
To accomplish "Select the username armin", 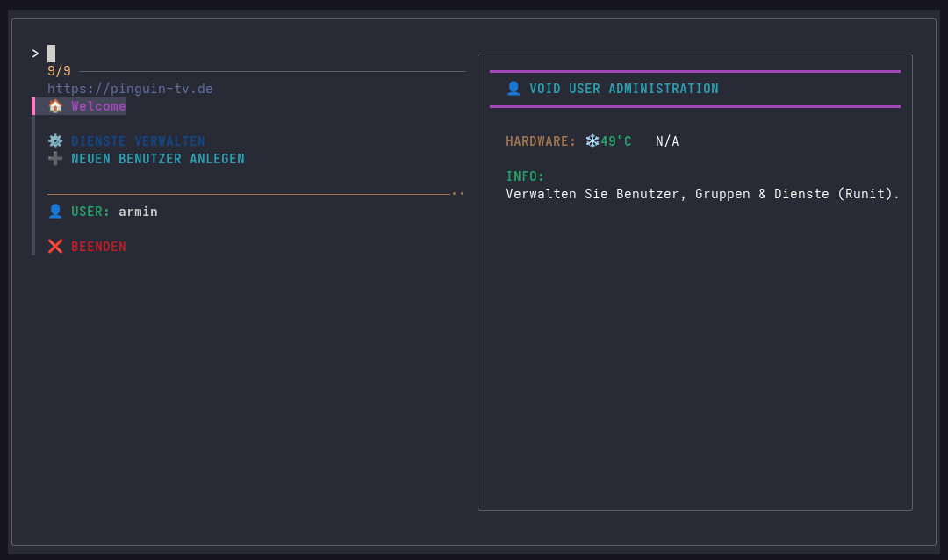I will pyautogui.click(x=138, y=212).
